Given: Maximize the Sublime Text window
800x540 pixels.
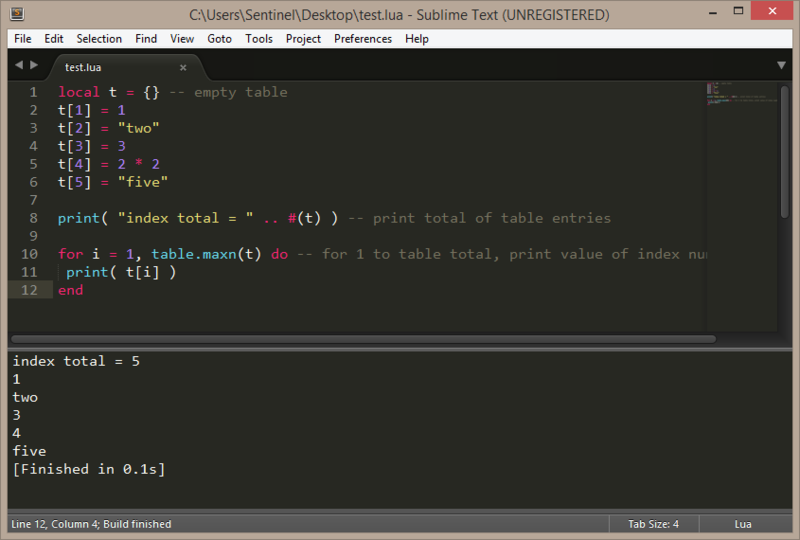Looking at the screenshot, I should click(738, 11).
